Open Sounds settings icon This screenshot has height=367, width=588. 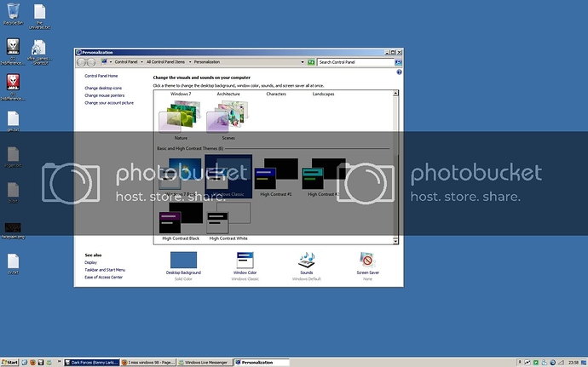pos(307,261)
